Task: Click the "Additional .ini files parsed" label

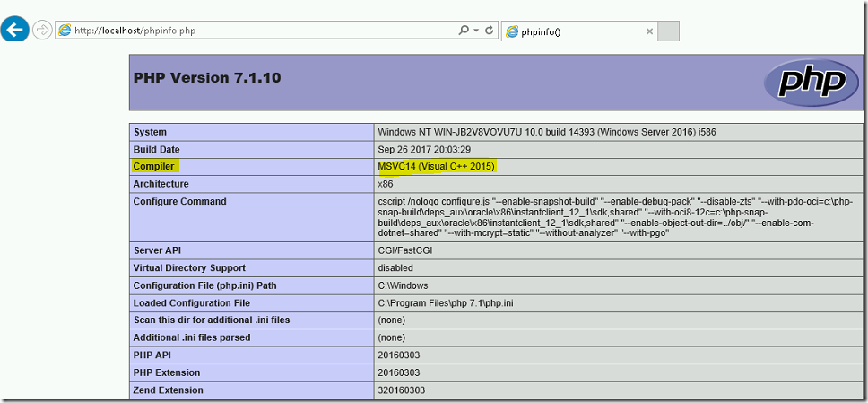Action: click(x=192, y=337)
